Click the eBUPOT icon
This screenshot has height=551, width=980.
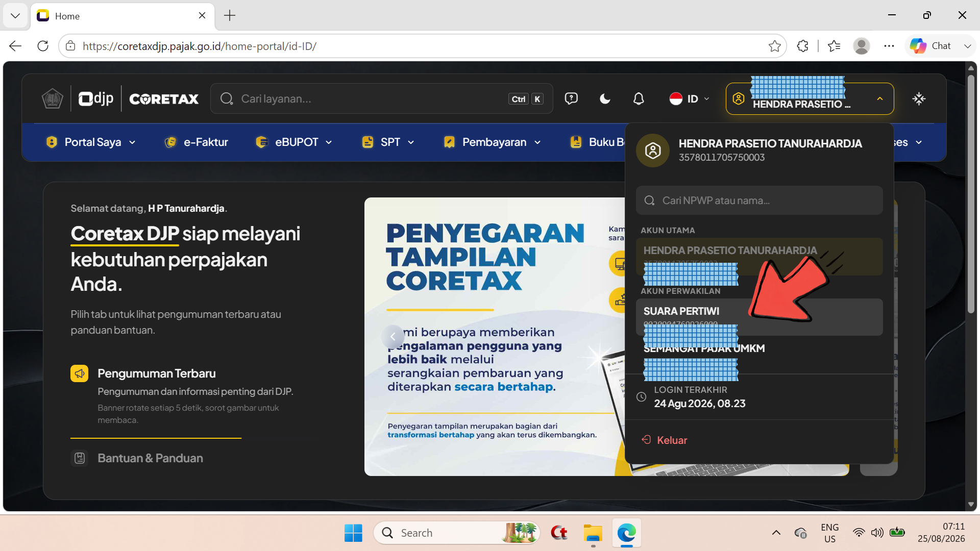[261, 142]
